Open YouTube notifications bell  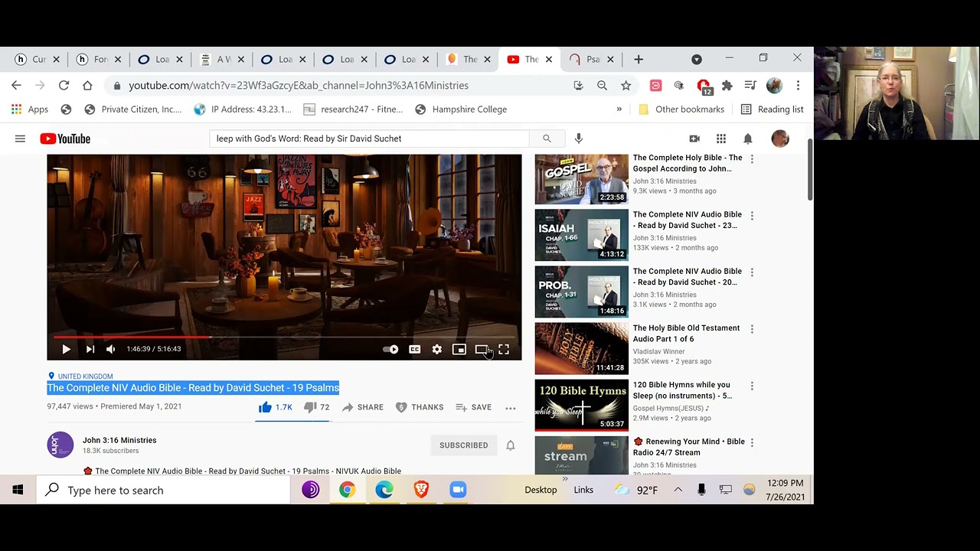pos(748,139)
